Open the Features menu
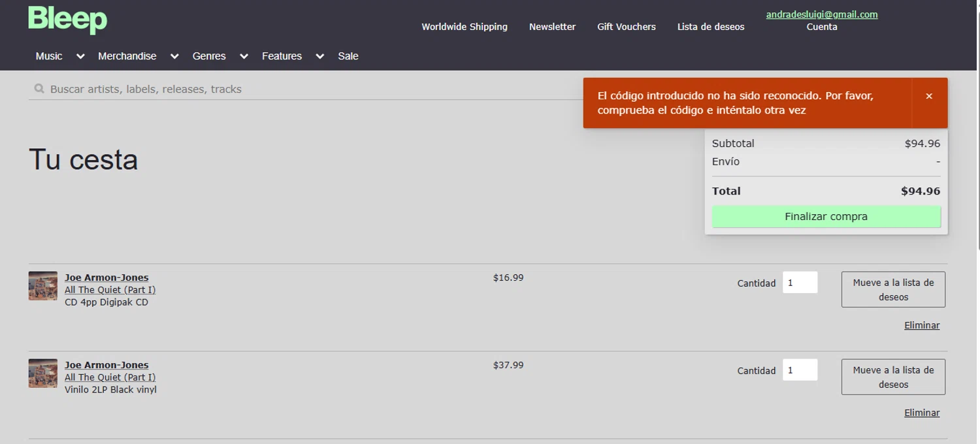Viewport: 980px width, 444px height. pos(282,56)
